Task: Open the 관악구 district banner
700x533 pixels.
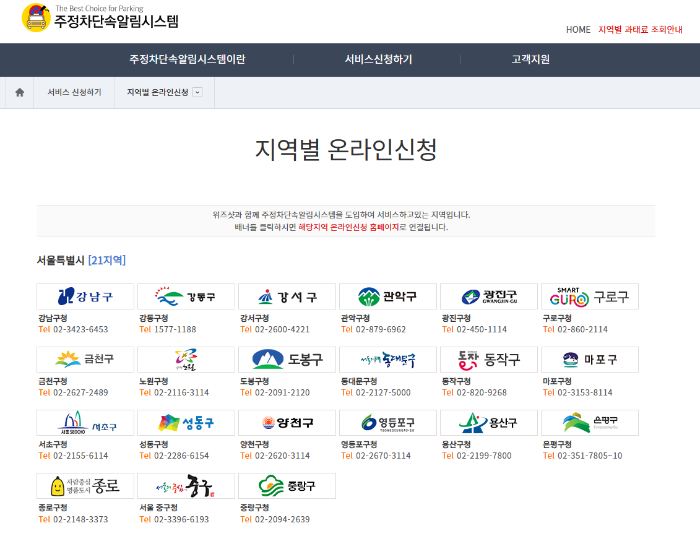Action: (x=388, y=296)
